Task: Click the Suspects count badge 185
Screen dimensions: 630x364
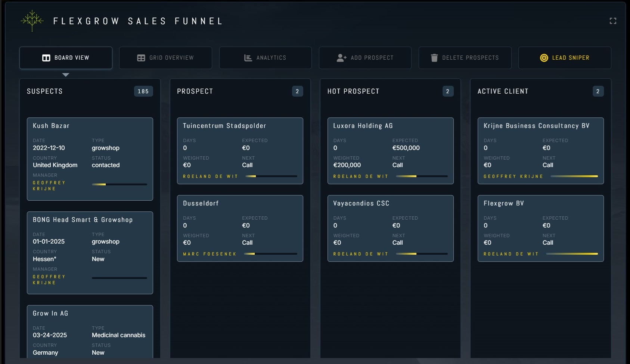Action: [143, 91]
